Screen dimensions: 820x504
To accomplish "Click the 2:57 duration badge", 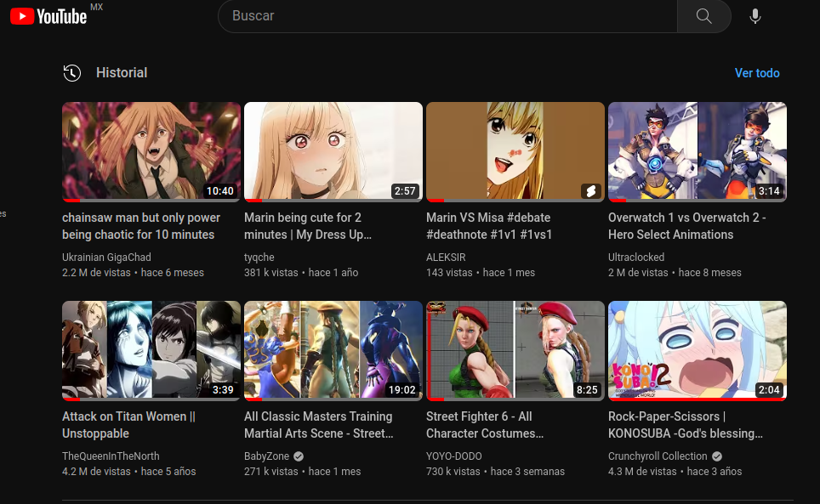I will coord(405,191).
